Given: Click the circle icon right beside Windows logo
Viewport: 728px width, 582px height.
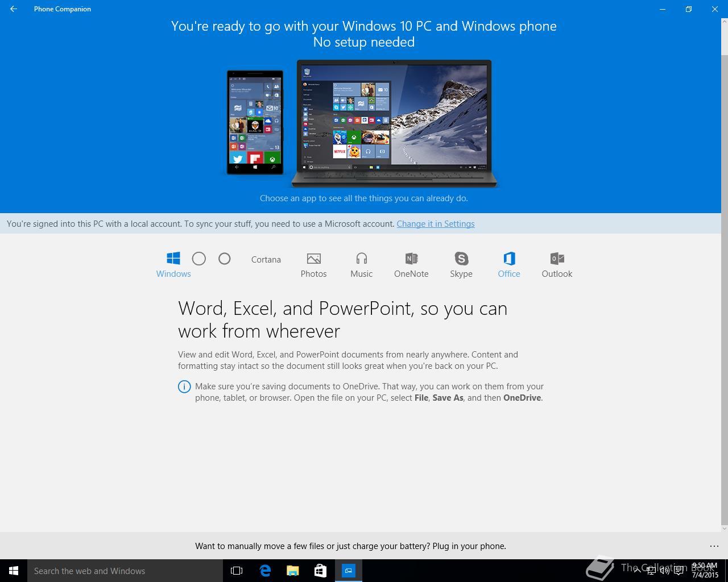Looking at the screenshot, I should [199, 259].
